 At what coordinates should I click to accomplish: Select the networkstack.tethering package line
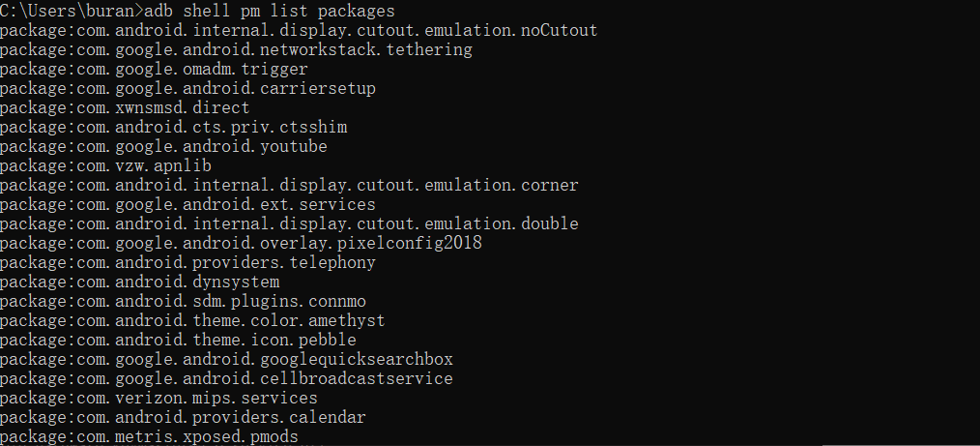pyautogui.click(x=236, y=50)
